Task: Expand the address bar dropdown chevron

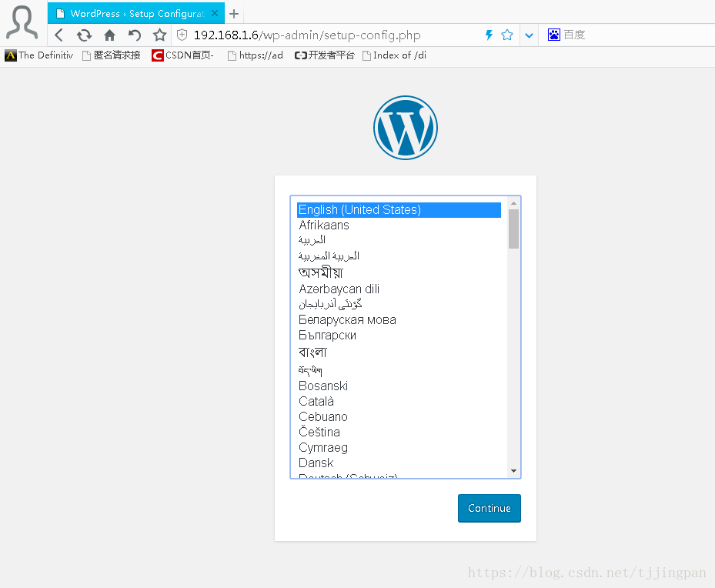Action: pyautogui.click(x=529, y=35)
